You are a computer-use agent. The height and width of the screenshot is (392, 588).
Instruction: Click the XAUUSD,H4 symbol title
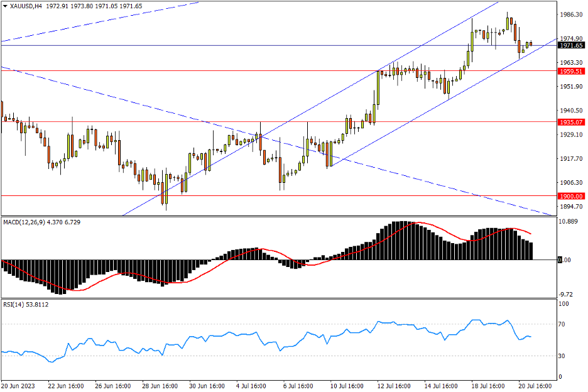(x=19, y=6)
